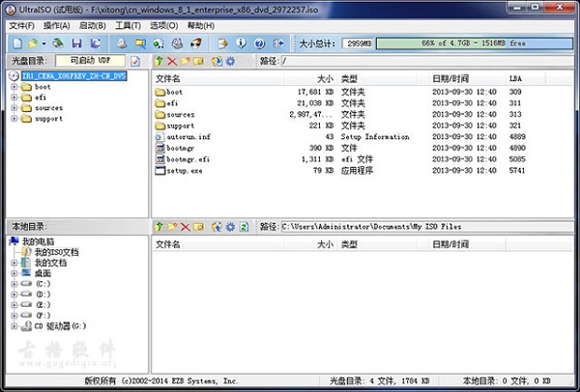
Task: Expand the efi folder tree node
Action: [x=14, y=98]
